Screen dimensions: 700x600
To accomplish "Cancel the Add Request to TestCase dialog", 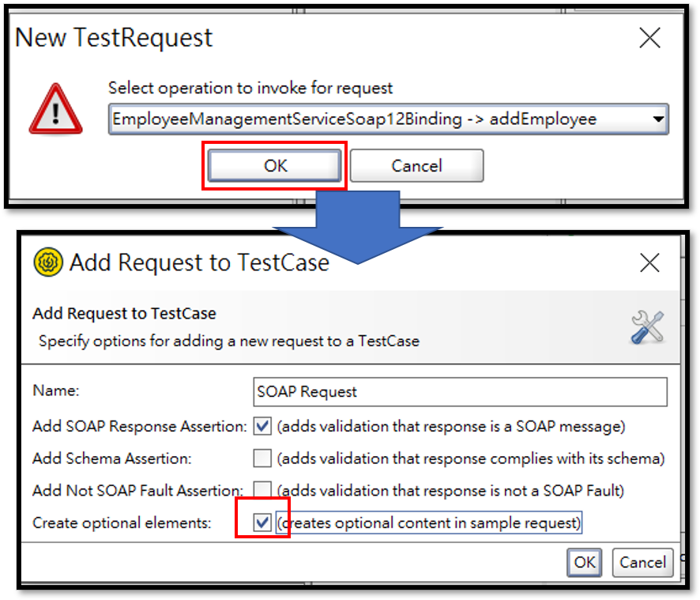I will tap(642, 563).
